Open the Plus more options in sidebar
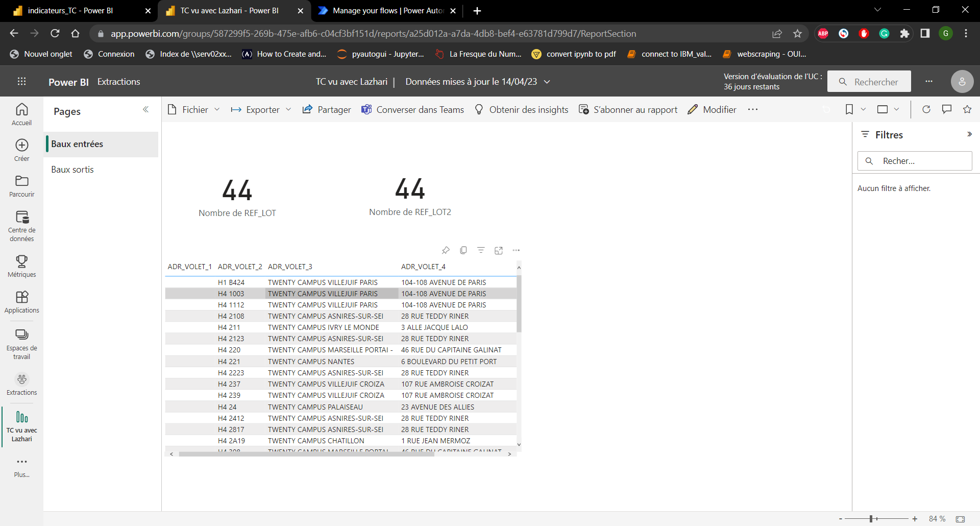Screen dimensions: 980x526 tap(21, 467)
